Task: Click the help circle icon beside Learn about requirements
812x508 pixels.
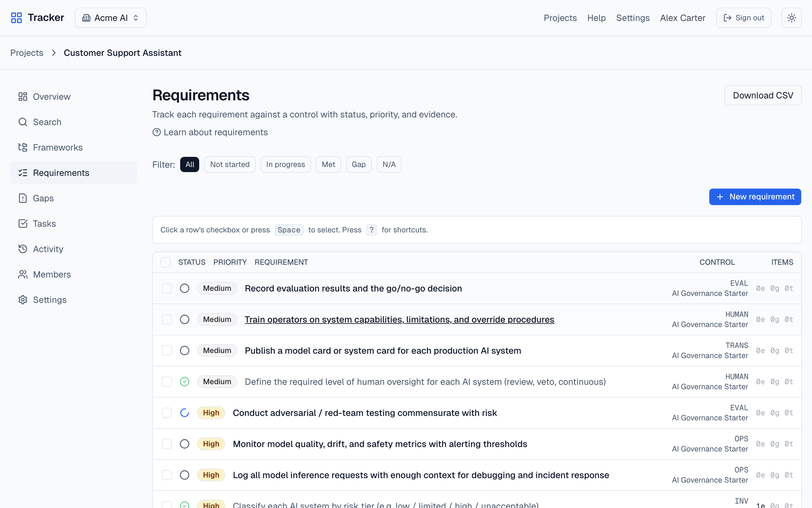Action: (x=156, y=132)
